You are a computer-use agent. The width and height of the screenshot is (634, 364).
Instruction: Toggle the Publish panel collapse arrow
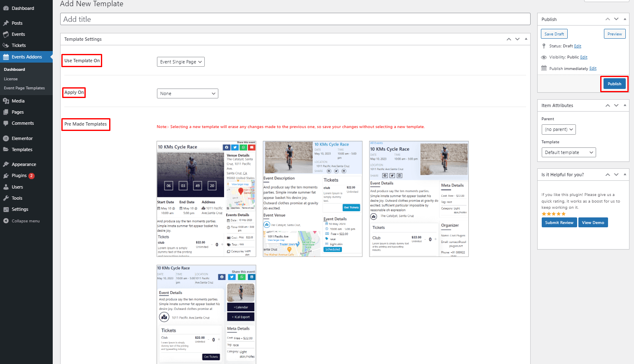pos(625,19)
